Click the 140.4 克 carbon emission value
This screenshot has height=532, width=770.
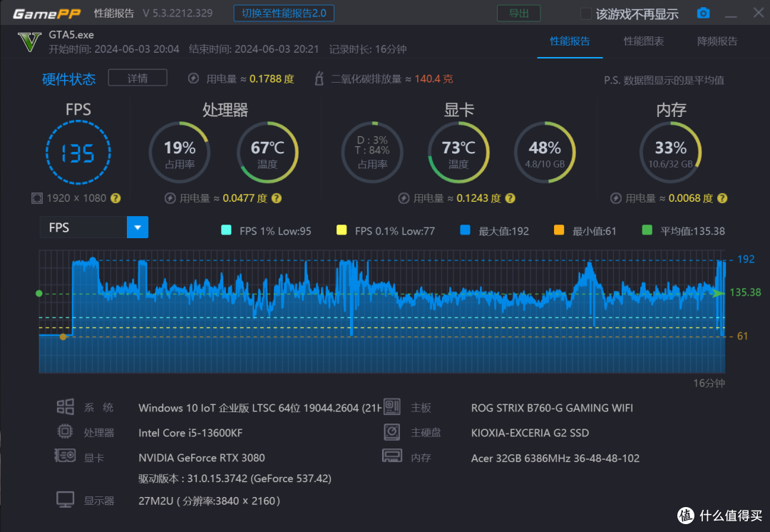(x=433, y=78)
